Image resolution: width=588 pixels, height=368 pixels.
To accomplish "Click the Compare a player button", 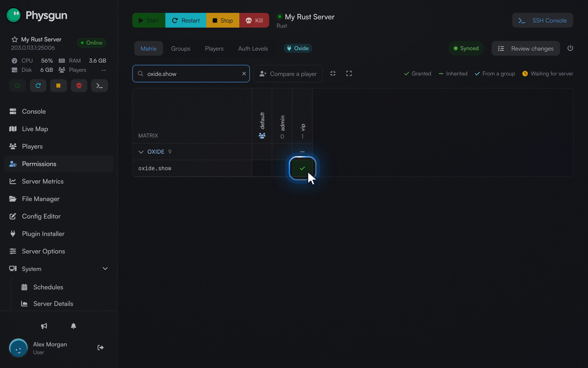I will tap(288, 74).
